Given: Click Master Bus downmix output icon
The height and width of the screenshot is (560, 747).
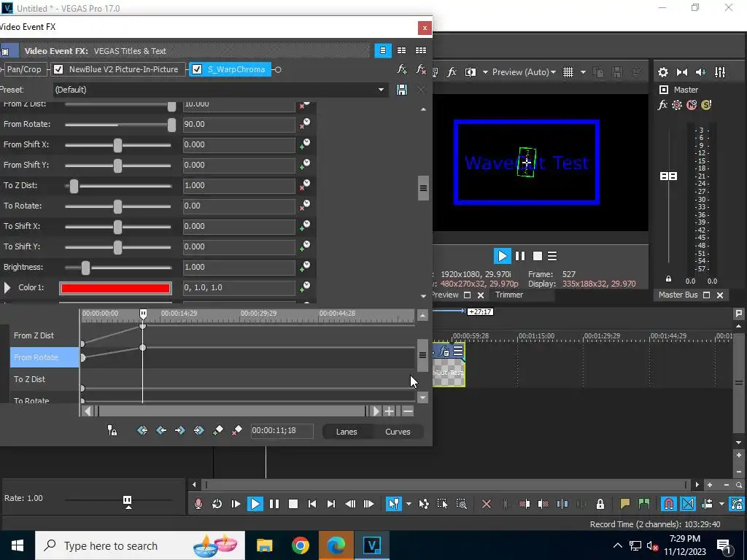Looking at the screenshot, I should (682, 72).
